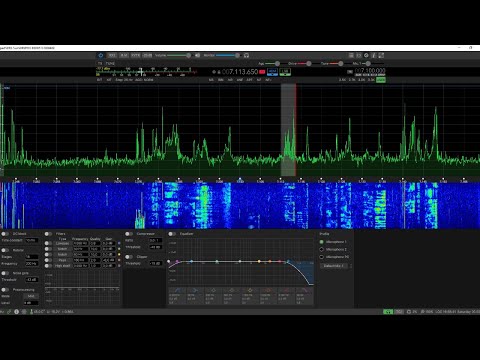Click the headphones monitor icon
The width and height of the screenshot is (480, 360).
point(246,55)
